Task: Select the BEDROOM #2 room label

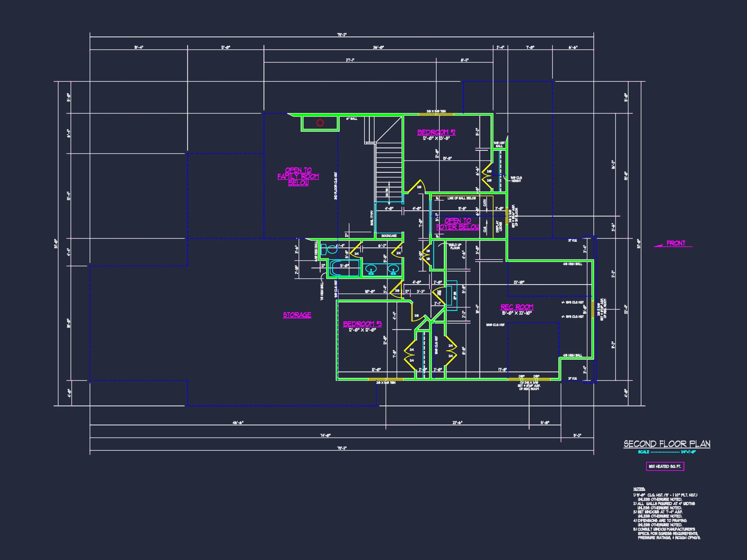Action: coord(436,132)
